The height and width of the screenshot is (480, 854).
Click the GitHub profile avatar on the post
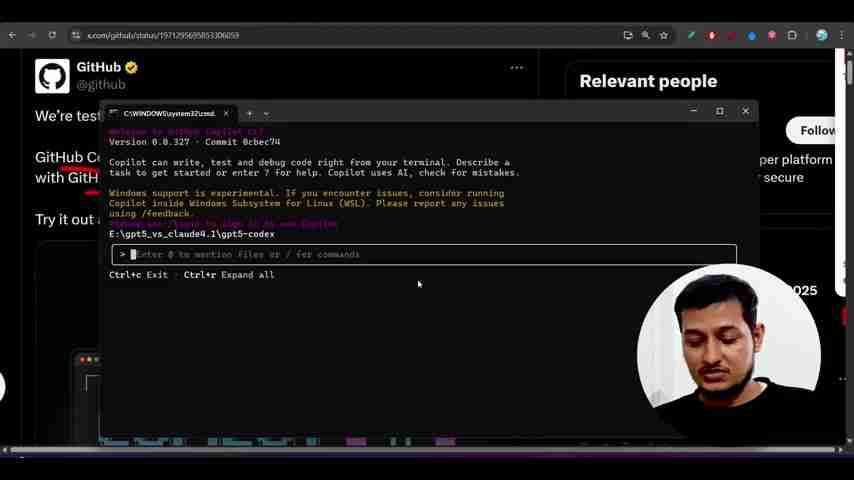pyautogui.click(x=52, y=76)
